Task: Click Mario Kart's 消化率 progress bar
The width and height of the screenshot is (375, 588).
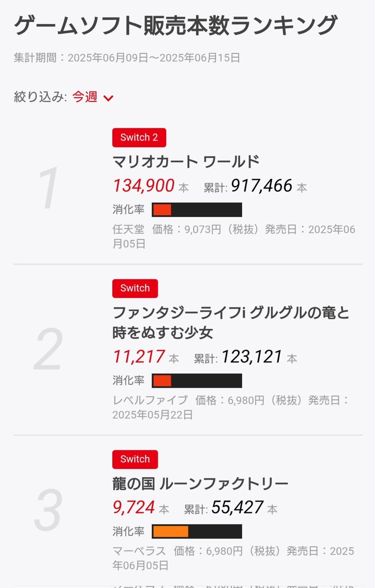Action: pos(197,210)
